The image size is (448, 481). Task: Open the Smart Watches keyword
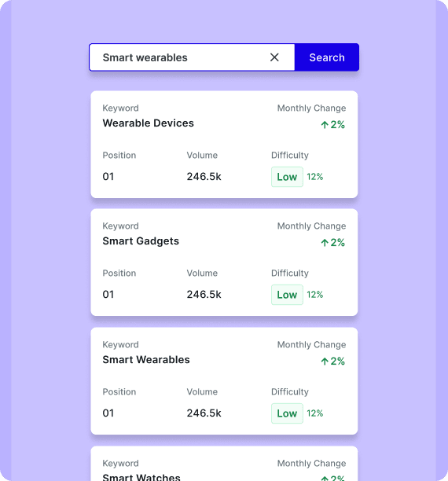pyautogui.click(x=141, y=477)
